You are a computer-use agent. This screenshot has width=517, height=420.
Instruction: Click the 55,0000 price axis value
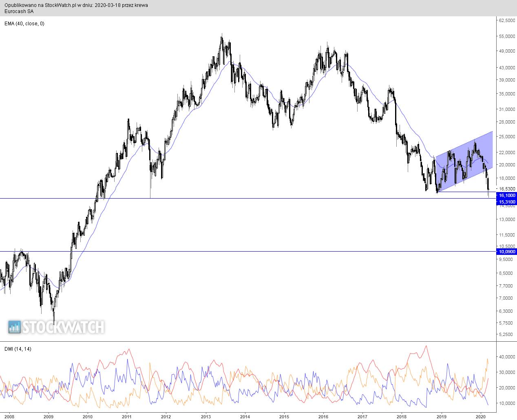pyautogui.click(x=507, y=36)
